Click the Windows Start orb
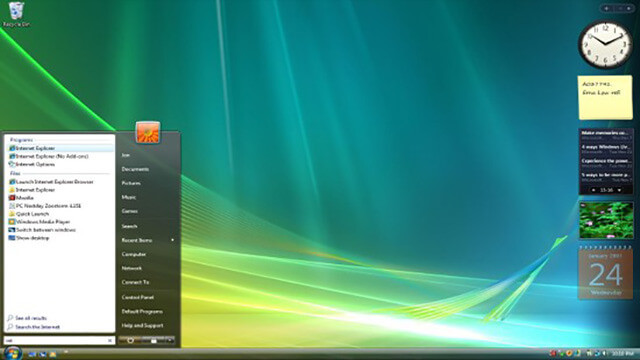Viewport: 640px width, 360px height. pos(13,353)
